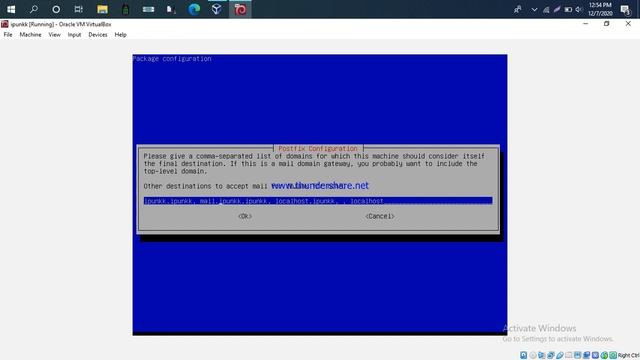Image resolution: width=640 pixels, height=360 pixels.
Task: Click the mail destinations input field
Action: pos(318,201)
